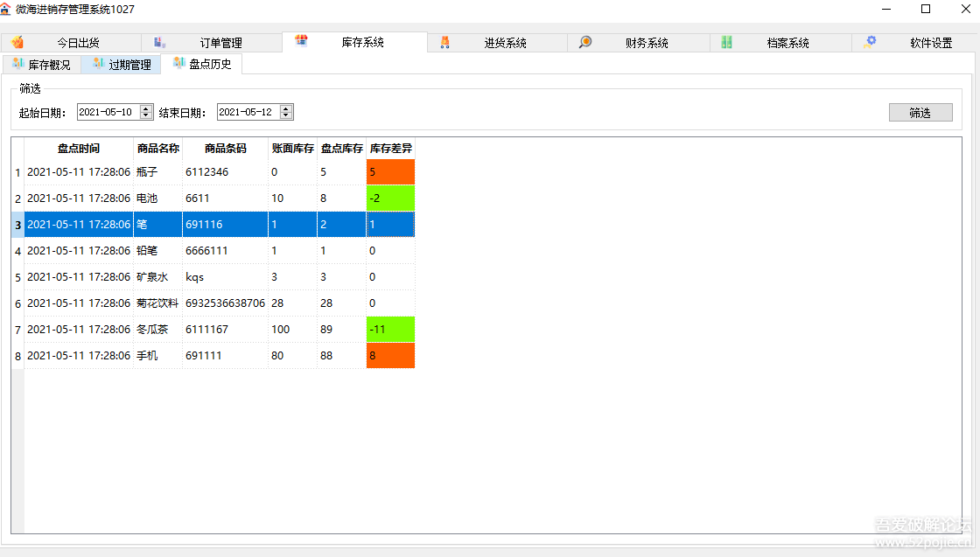Click the 档案系统 bar-chart icon
Screen dimensions: 980x557
tap(727, 41)
